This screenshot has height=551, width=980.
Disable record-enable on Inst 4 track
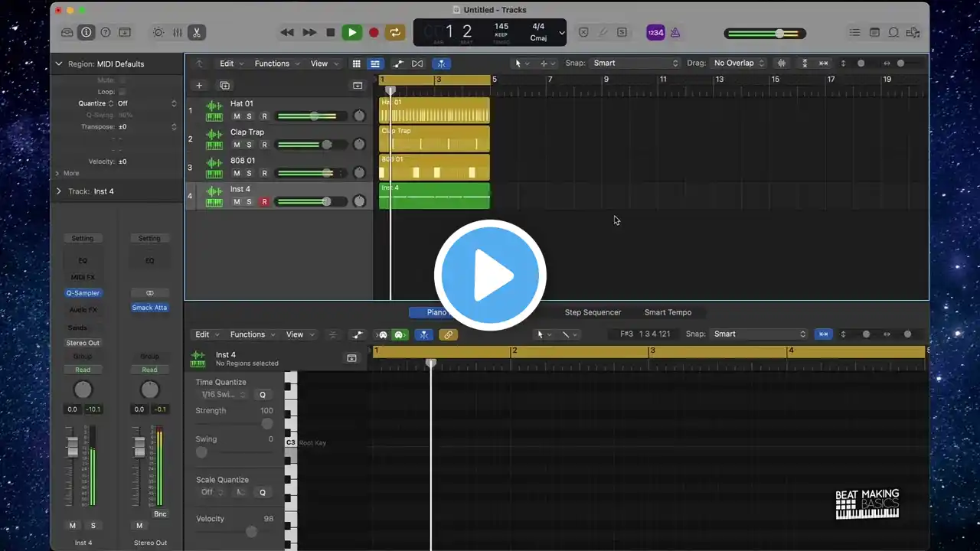[264, 202]
